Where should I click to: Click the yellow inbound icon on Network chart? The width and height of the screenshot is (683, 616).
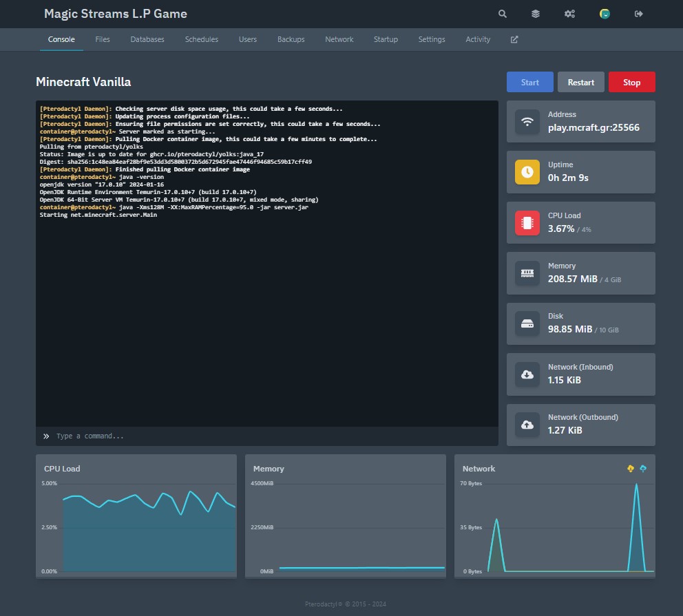tap(630, 469)
